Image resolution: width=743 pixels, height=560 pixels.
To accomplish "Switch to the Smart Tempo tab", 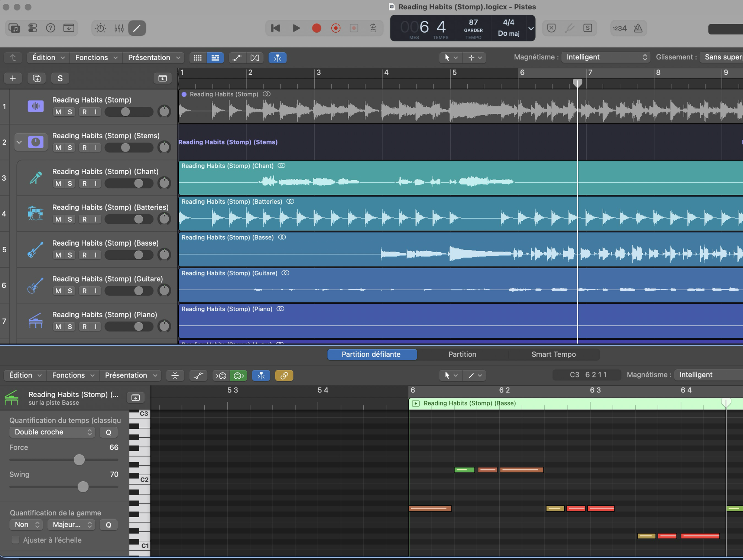I will [554, 355].
